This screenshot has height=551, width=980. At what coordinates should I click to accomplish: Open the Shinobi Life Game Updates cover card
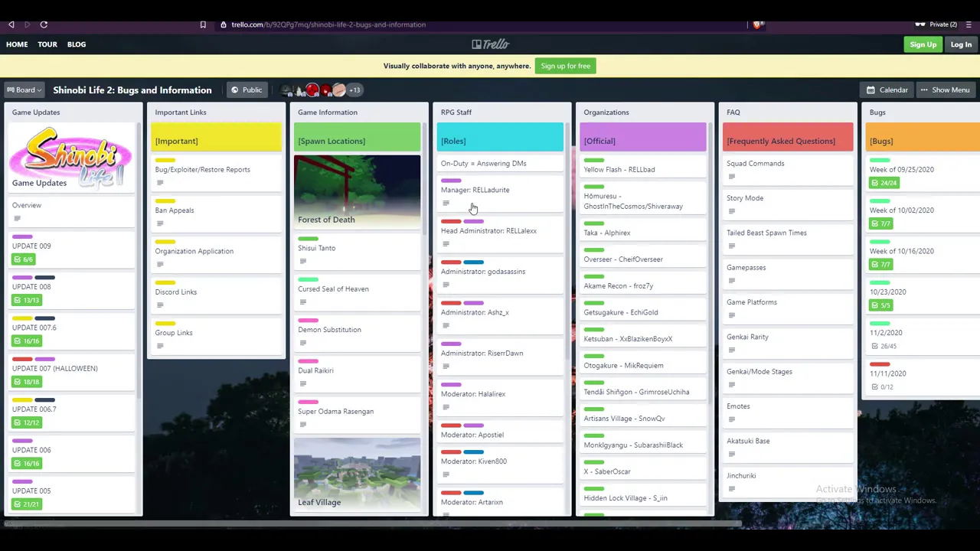pos(71,157)
